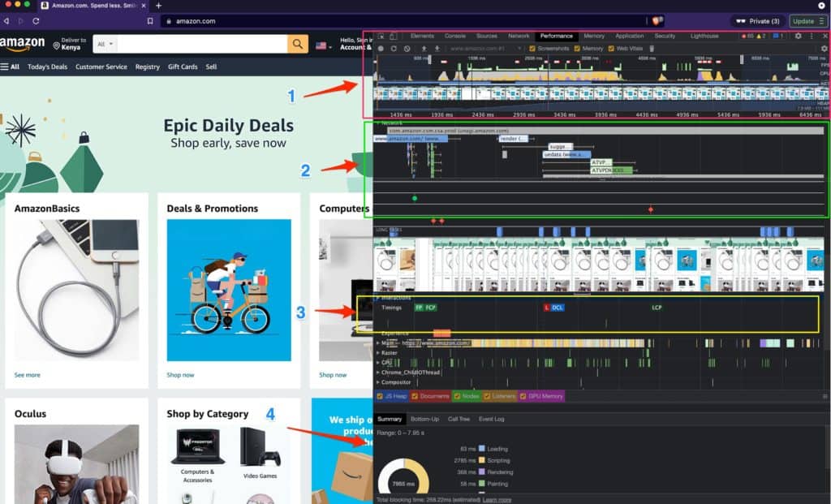
Task: Toggle the Screenshots checkbox
Action: point(532,48)
